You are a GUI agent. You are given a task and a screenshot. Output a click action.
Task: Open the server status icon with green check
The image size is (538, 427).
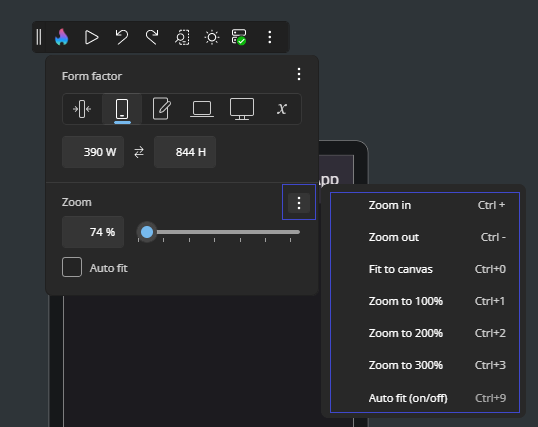(x=239, y=37)
